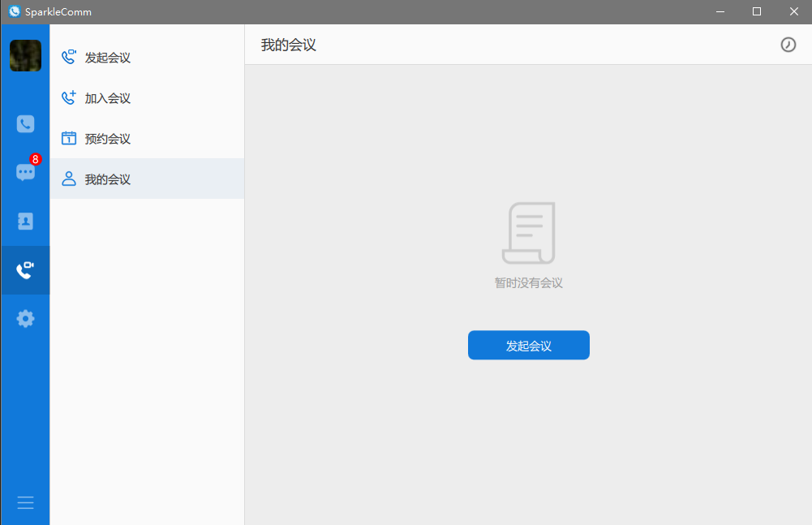Open the phone calls section

click(x=25, y=124)
